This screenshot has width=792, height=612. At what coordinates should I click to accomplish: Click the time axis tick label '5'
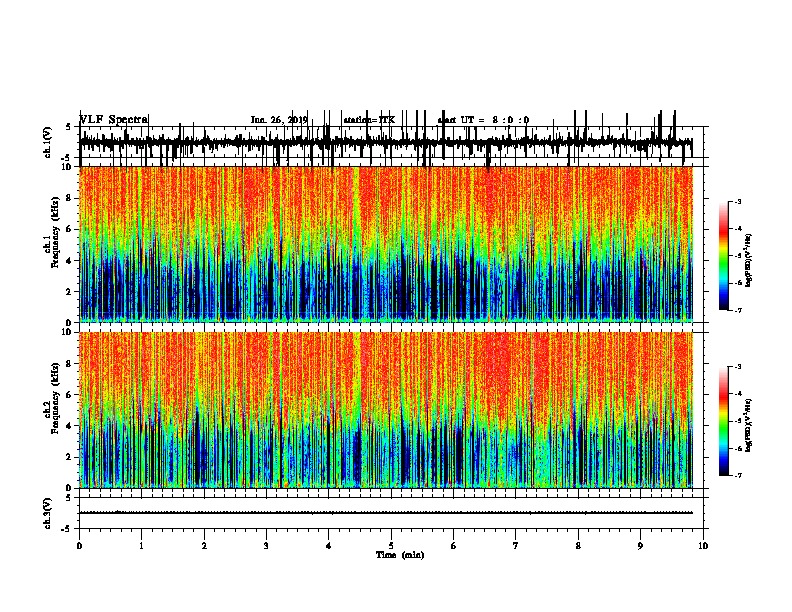coord(391,546)
